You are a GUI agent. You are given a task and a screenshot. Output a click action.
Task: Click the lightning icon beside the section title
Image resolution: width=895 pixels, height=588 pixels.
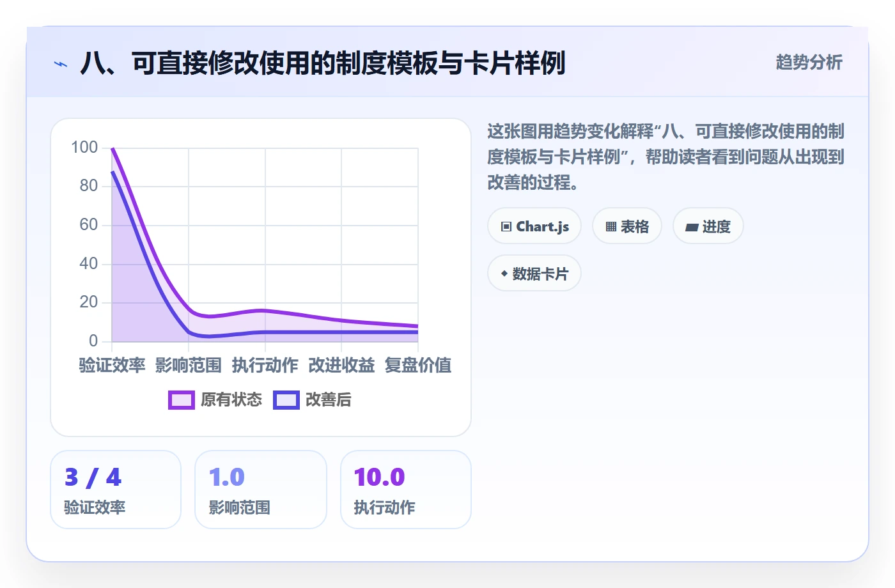(61, 64)
